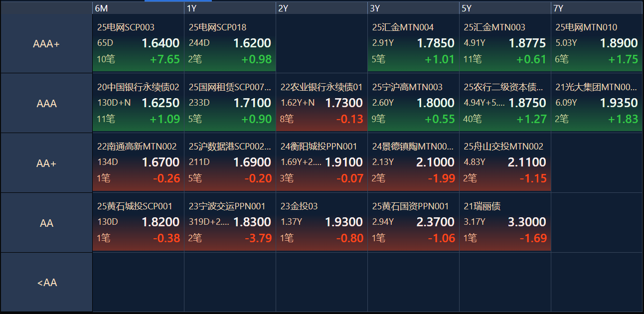
Task: Open bond 21光大集团MTN00
Action: coord(596,87)
